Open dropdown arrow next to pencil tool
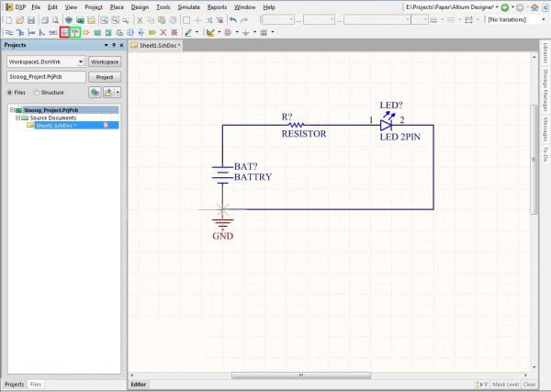The width and height of the screenshot is (551, 392). [x=197, y=32]
